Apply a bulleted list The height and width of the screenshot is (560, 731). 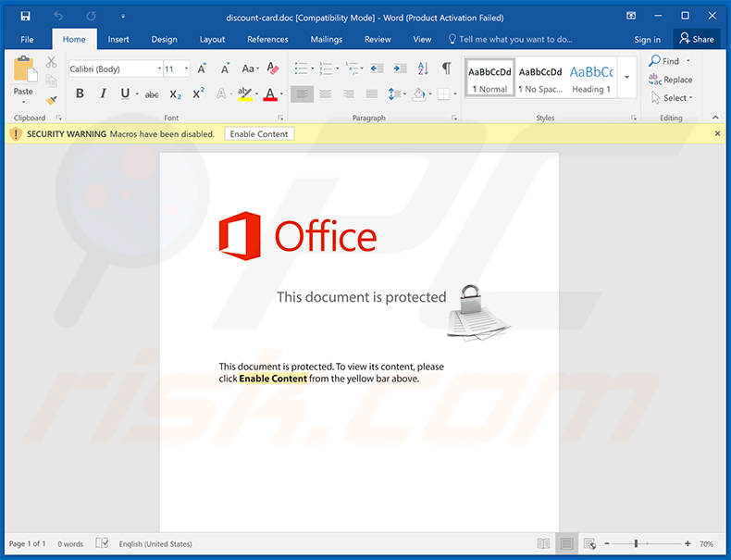coord(302,69)
